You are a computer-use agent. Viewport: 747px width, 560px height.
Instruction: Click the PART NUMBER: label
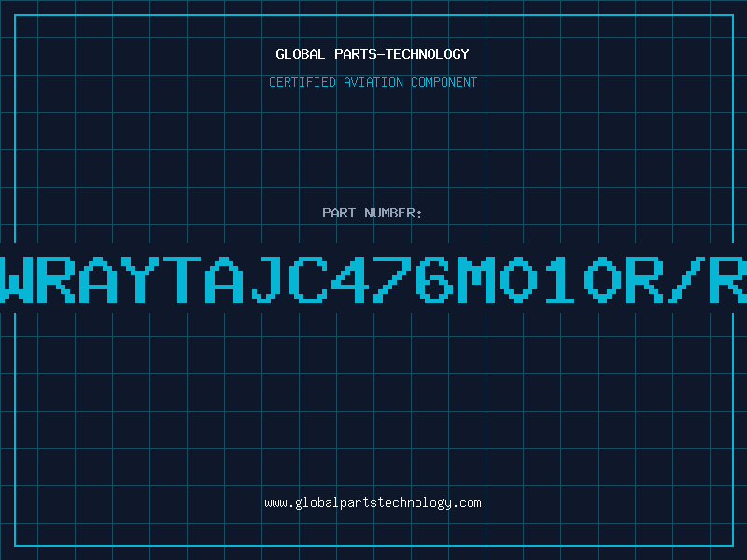coord(373,213)
